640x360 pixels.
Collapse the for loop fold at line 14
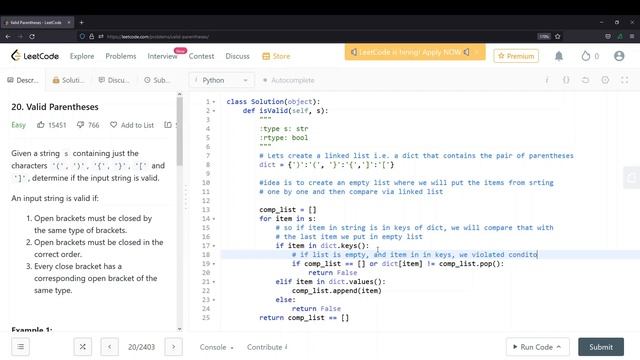coord(213,219)
